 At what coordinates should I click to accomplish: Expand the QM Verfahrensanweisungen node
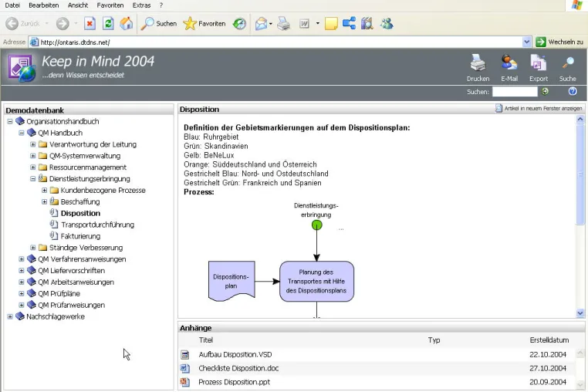[x=22, y=259]
